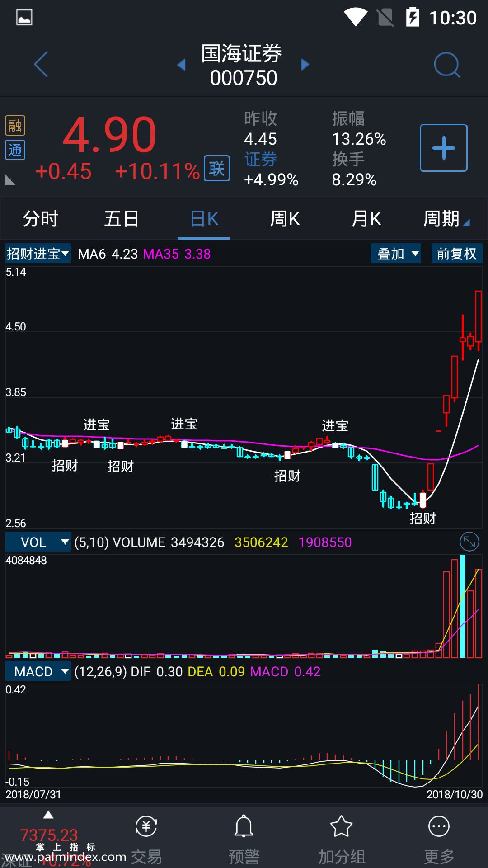Tap the clock showing 10:30
The width and height of the screenshot is (488, 868).
click(453, 18)
